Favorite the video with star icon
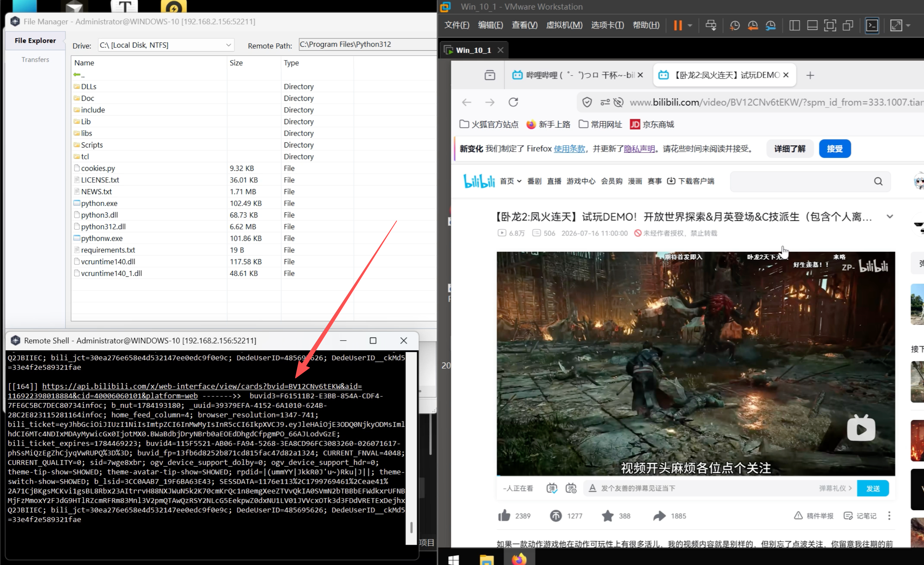The image size is (924, 565). 608,516
